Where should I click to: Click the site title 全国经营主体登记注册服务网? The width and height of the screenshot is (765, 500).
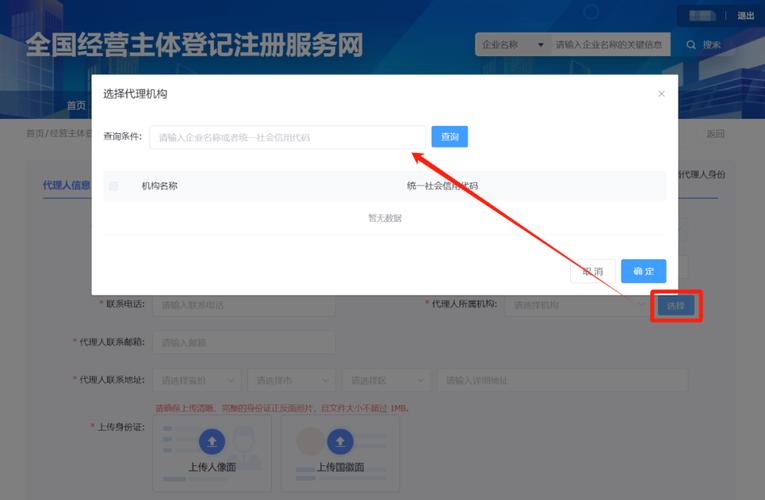(194, 45)
